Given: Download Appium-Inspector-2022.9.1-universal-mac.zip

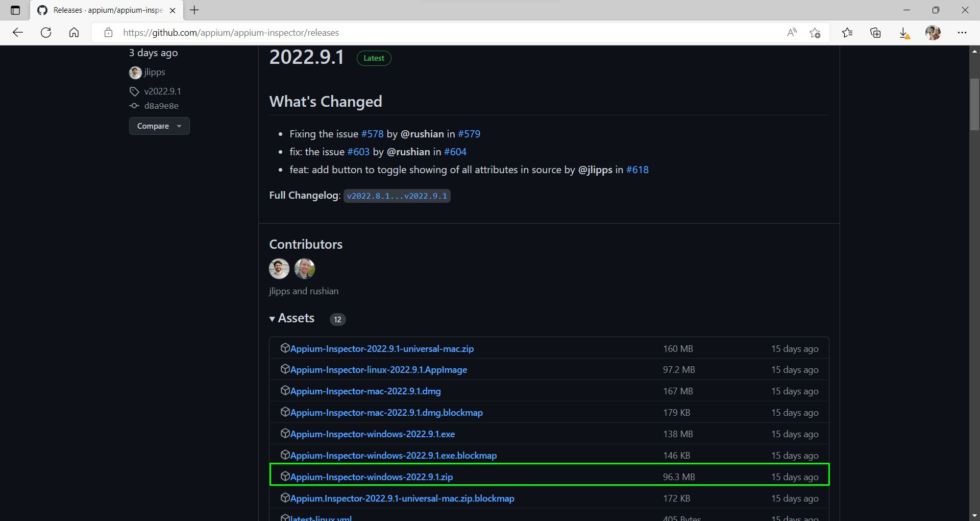Looking at the screenshot, I should click(382, 349).
